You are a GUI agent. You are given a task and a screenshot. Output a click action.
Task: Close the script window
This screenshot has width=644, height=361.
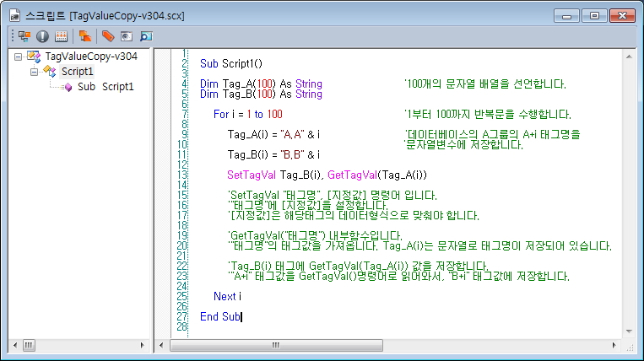pyautogui.click(x=622, y=16)
